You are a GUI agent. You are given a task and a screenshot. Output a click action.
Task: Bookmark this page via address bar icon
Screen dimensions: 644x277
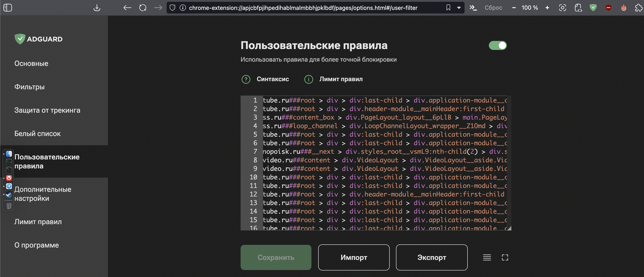[x=448, y=8]
